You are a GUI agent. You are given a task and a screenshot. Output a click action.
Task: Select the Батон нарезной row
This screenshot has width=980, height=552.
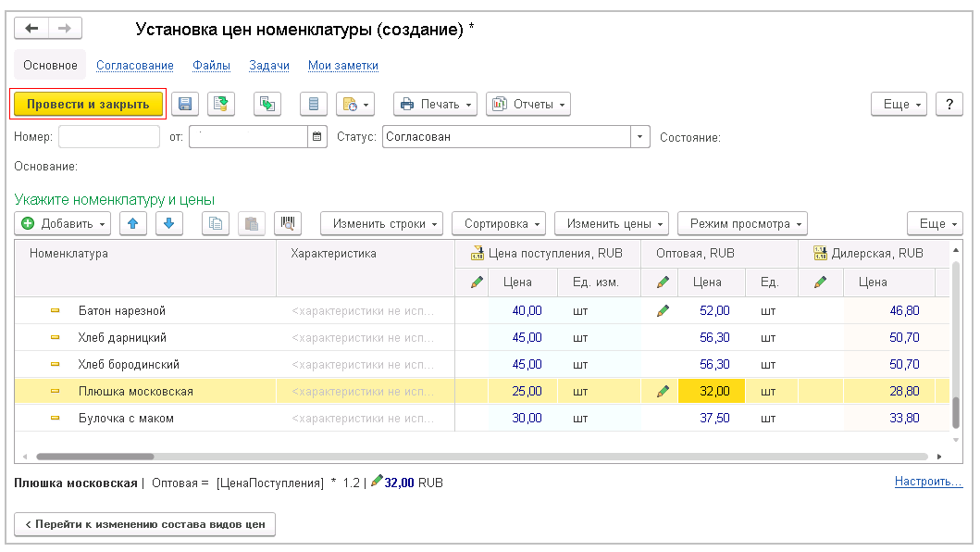click(482, 310)
